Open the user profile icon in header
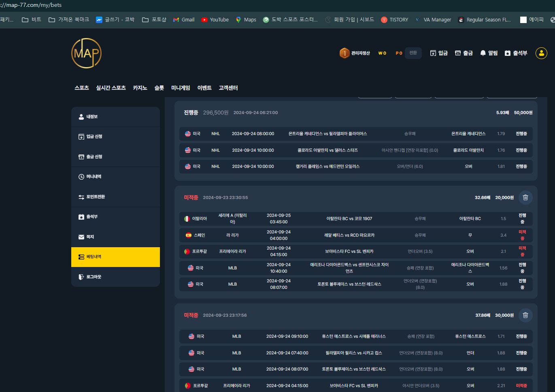 [541, 53]
